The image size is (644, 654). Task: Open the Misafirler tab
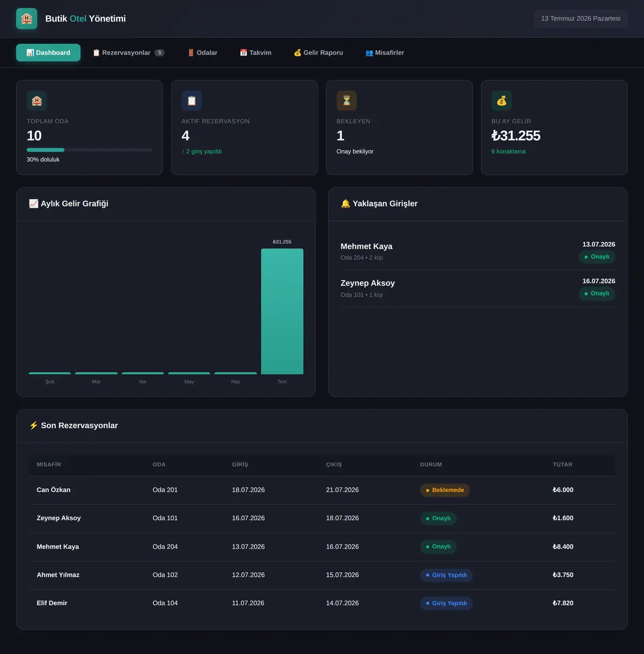tap(385, 53)
